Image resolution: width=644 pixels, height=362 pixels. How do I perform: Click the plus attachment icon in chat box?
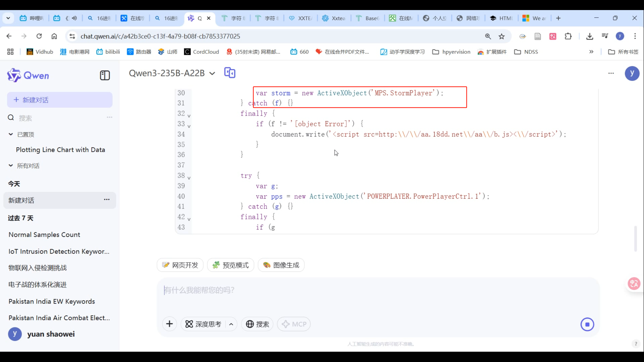169,324
